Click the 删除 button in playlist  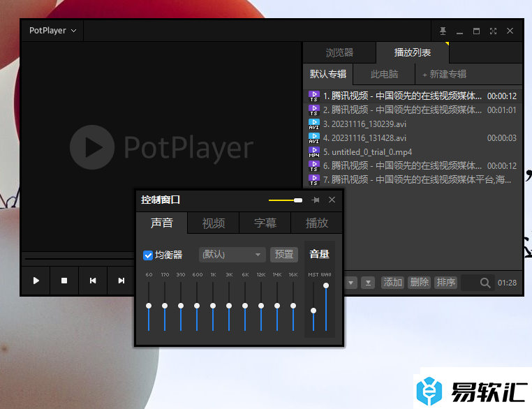click(419, 282)
